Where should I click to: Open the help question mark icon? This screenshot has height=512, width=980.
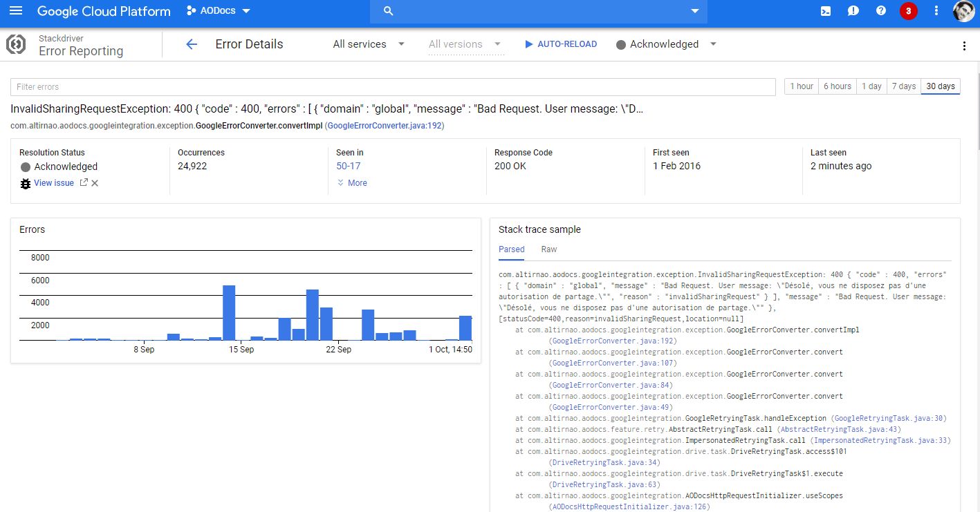[x=881, y=11]
